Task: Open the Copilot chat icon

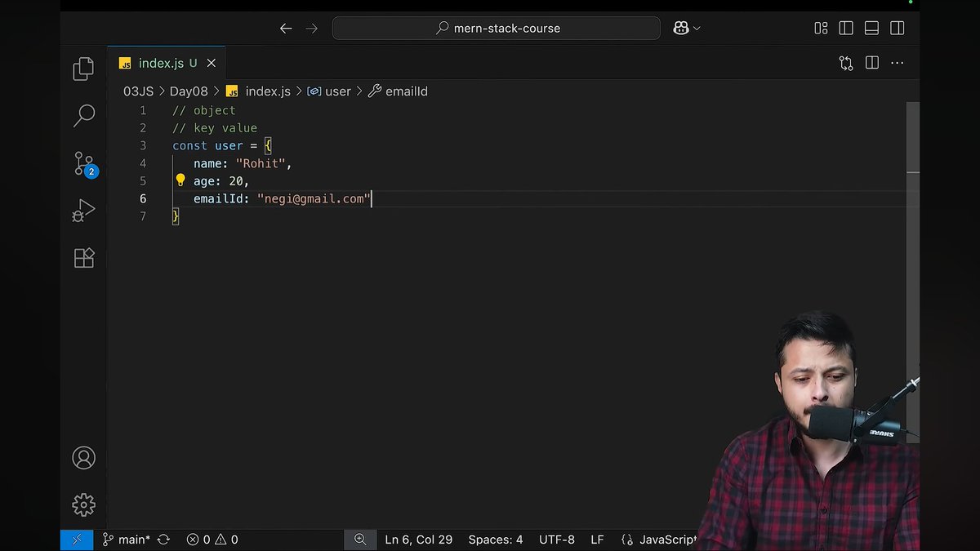Action: coord(680,28)
